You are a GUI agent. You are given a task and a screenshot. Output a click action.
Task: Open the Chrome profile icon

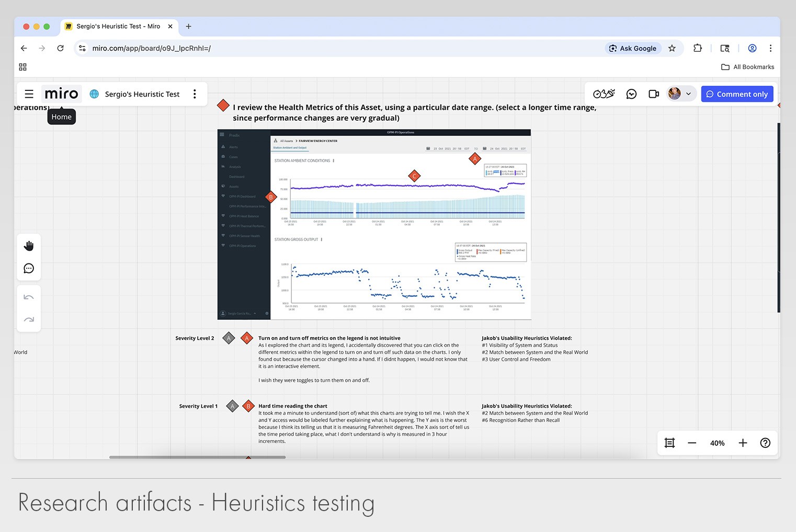(x=752, y=48)
